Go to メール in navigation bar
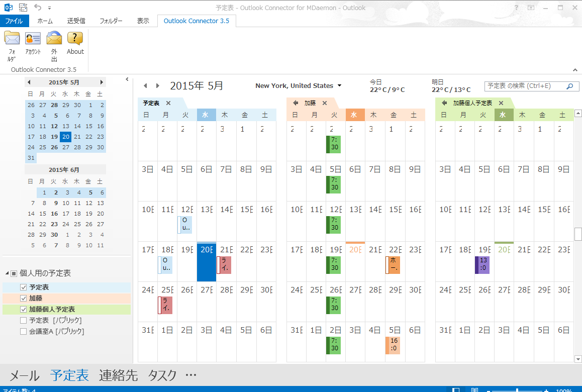This screenshot has height=392, width=582. point(25,375)
